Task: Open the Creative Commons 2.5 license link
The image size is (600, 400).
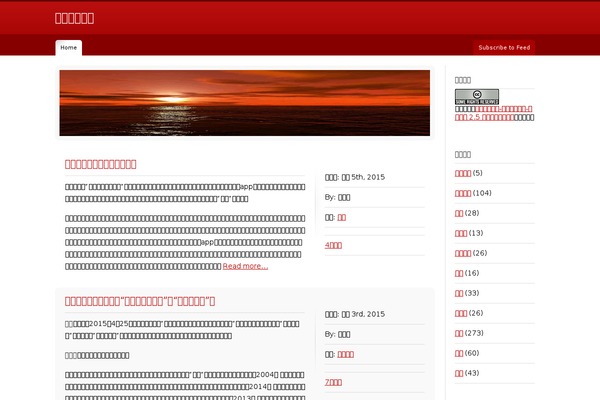Action: tap(494, 113)
